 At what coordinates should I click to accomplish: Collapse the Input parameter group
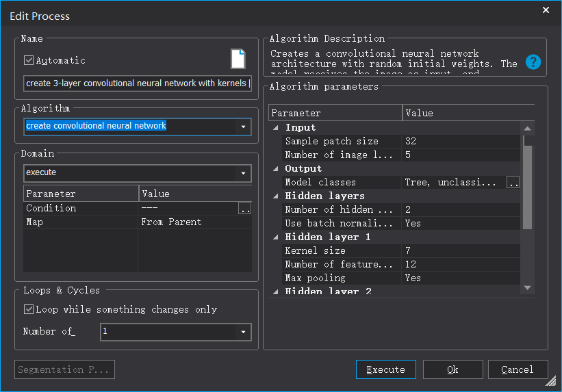[276, 128]
